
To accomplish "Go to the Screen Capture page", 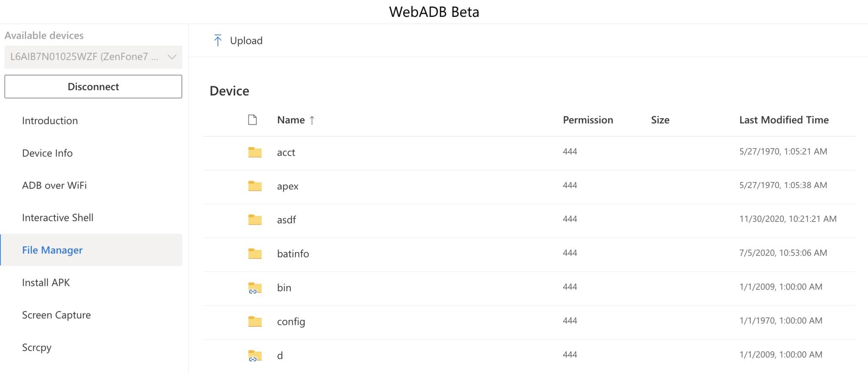I will [56, 315].
